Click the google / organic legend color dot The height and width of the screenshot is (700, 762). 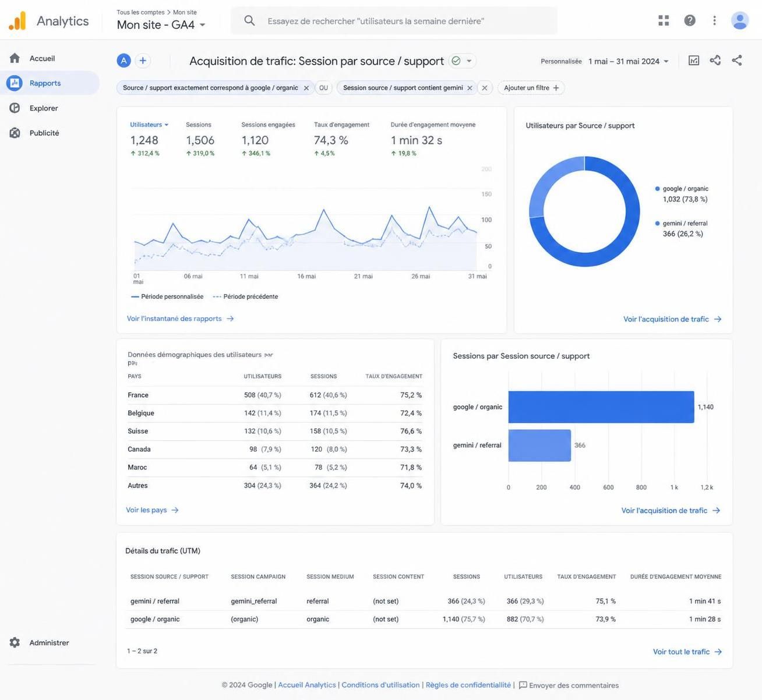pos(658,189)
